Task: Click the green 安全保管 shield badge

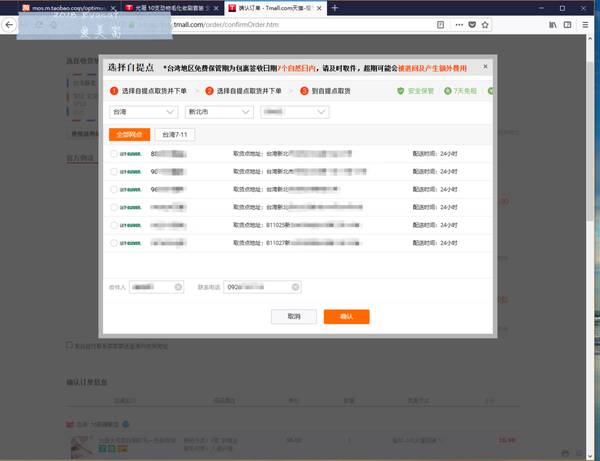Action: click(x=416, y=91)
